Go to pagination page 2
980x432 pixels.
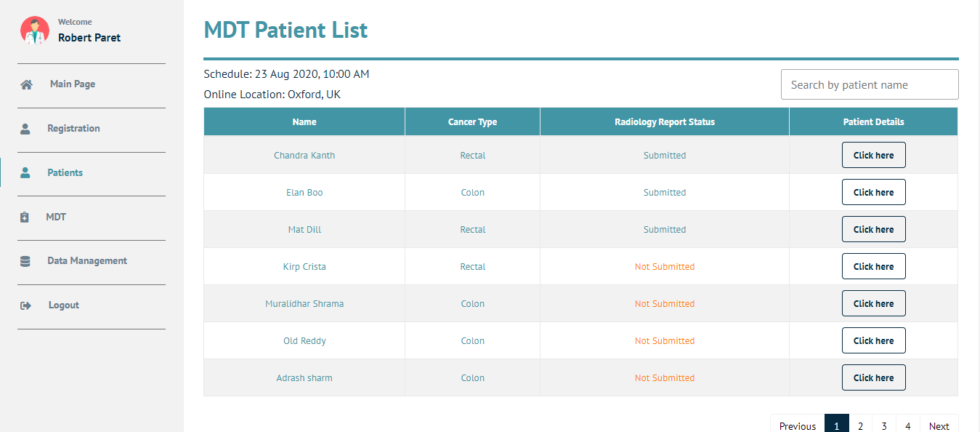click(x=860, y=425)
